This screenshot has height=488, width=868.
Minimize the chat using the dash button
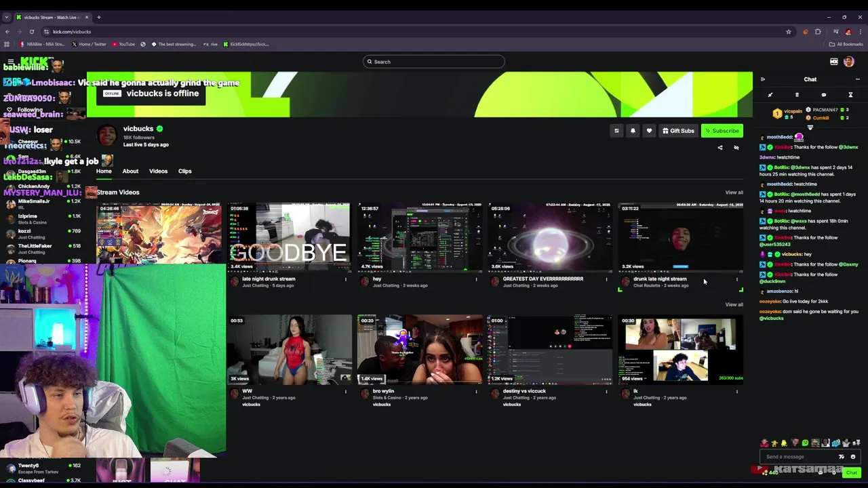tap(857, 79)
